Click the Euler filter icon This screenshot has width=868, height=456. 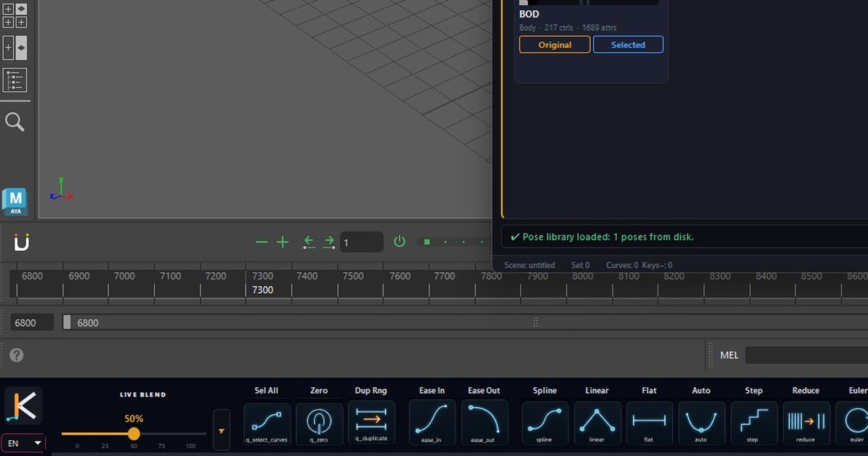(852, 423)
